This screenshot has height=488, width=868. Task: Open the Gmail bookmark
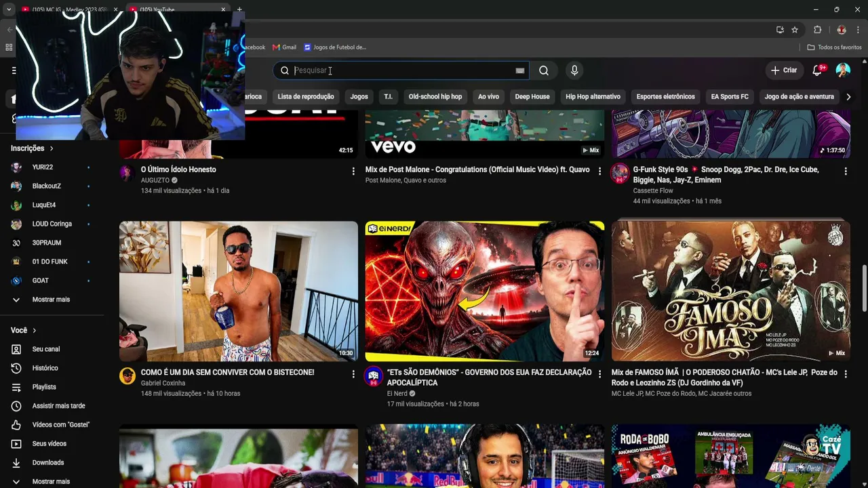[284, 47]
